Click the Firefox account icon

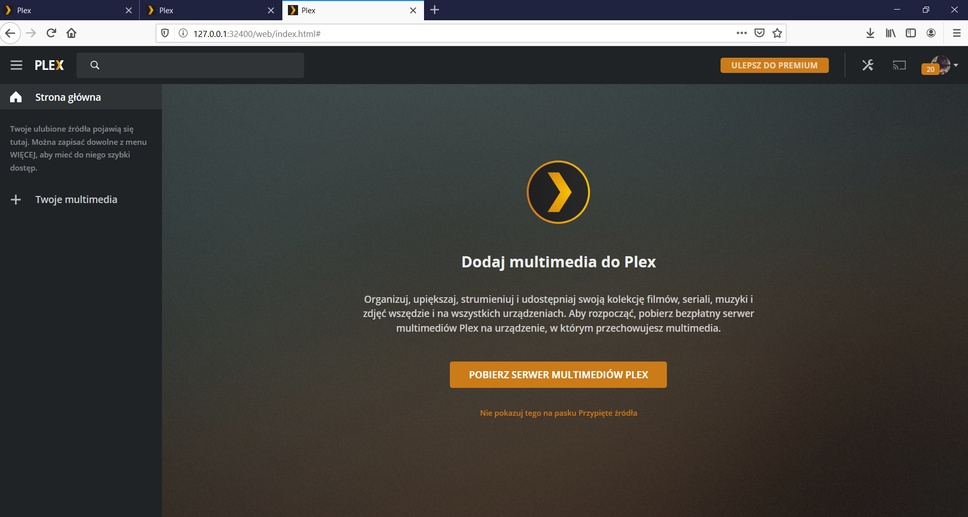coord(931,33)
